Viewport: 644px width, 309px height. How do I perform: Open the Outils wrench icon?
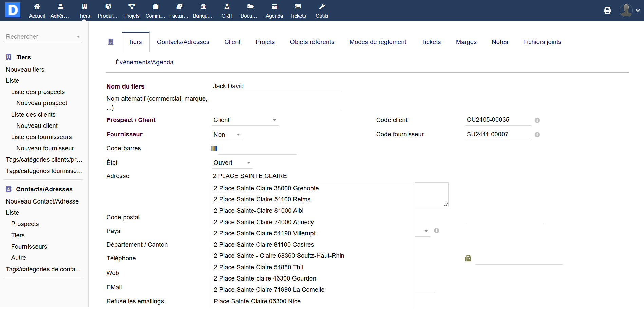[x=322, y=7]
